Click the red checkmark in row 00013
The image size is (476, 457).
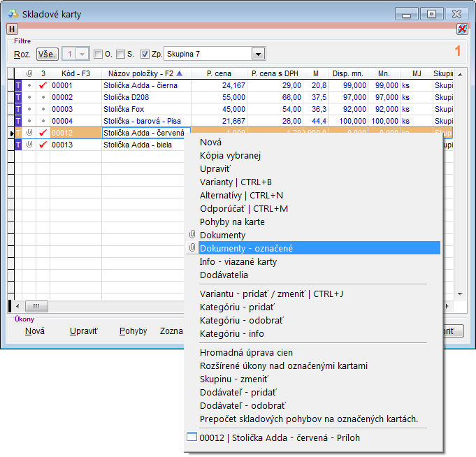click(x=43, y=145)
